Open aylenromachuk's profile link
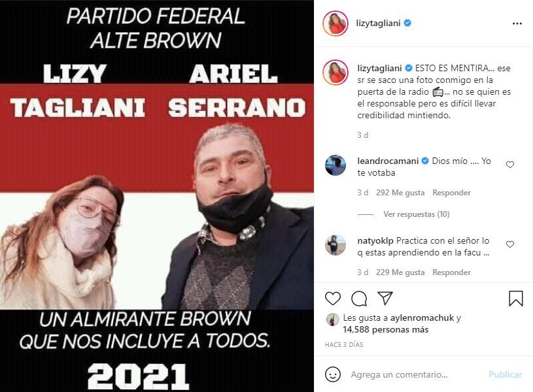The image size is (533, 392). [x=422, y=318]
